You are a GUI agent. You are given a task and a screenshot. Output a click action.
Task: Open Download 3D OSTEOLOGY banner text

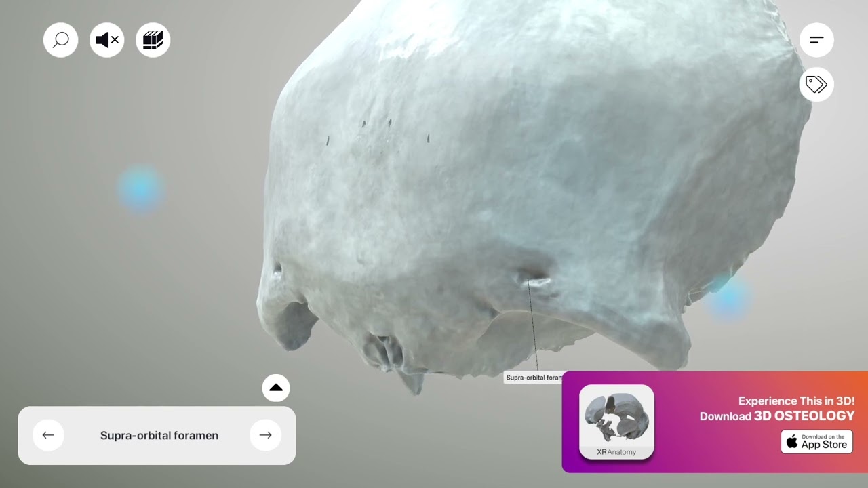(777, 416)
